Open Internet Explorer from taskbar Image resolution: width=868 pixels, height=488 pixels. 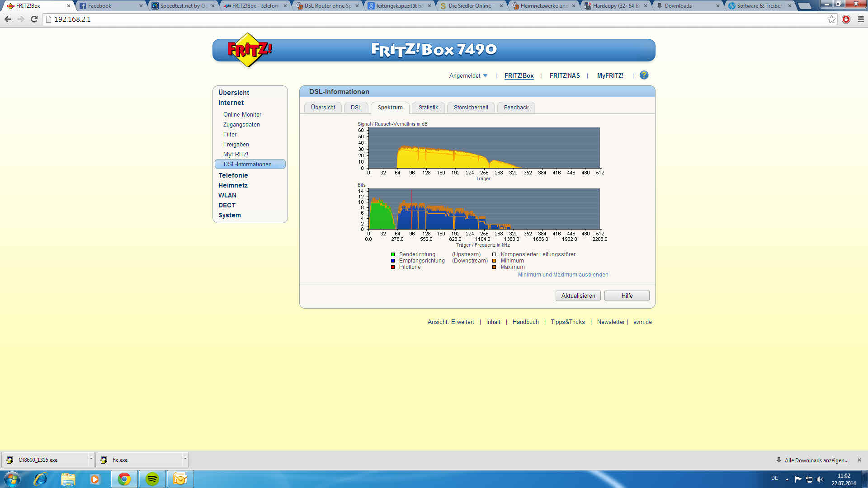pyautogui.click(x=40, y=479)
